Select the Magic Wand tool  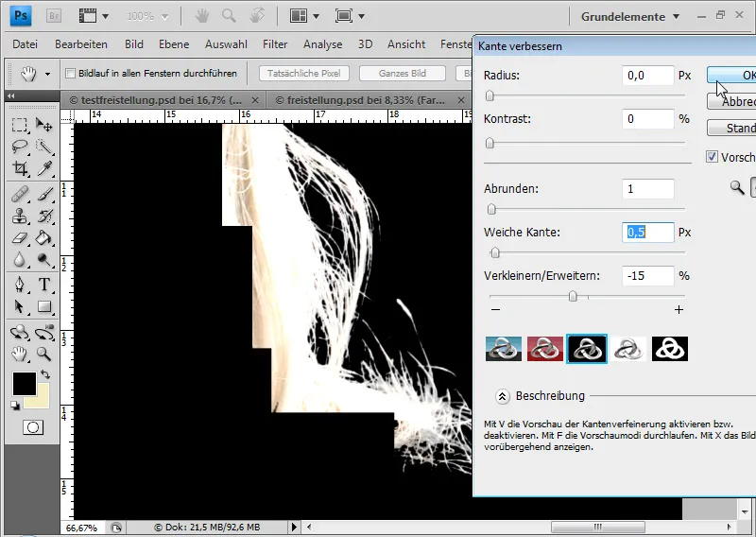pyautogui.click(x=43, y=147)
